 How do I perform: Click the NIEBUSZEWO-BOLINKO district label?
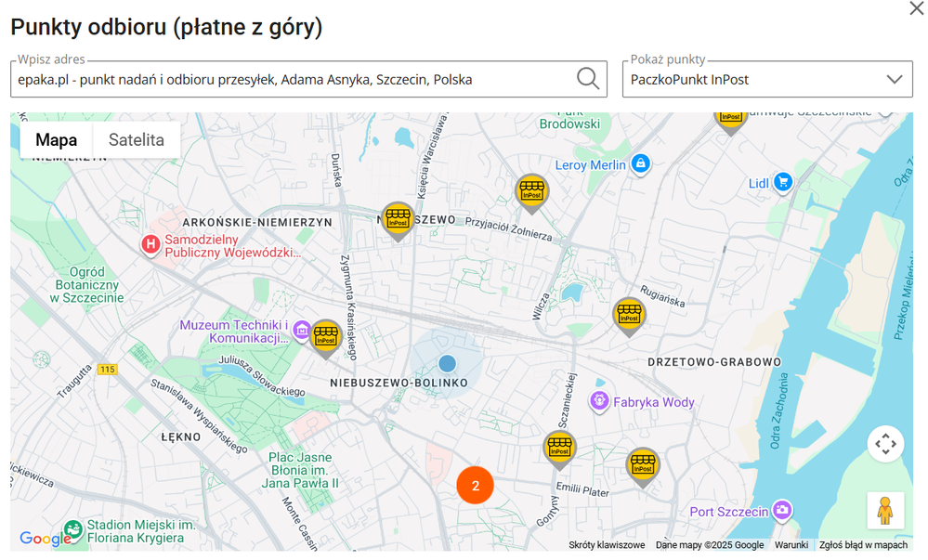coord(399,383)
